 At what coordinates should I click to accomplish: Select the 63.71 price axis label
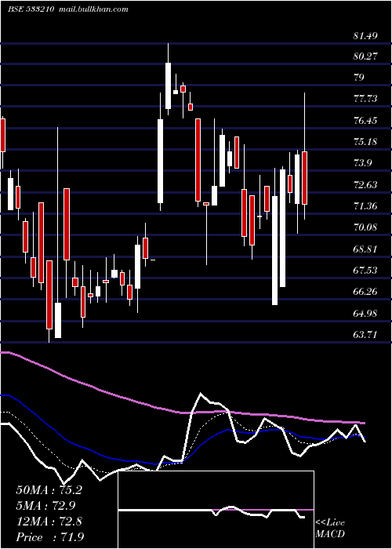pos(365,335)
